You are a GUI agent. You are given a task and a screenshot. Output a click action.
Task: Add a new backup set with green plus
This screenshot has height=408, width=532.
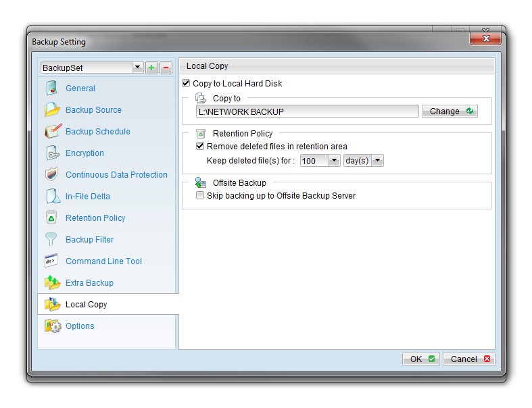coord(151,68)
